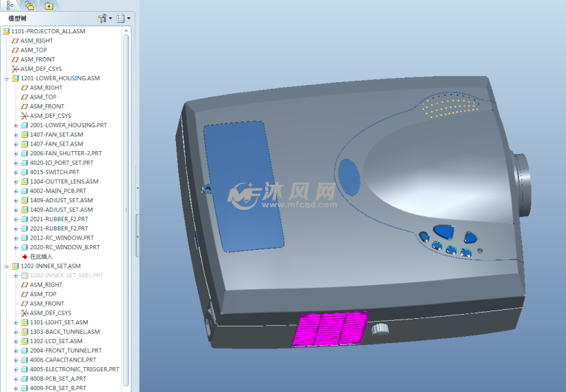Click the 4006-CAPACITANCE.PRT part icon
566x392 pixels.
[24, 360]
